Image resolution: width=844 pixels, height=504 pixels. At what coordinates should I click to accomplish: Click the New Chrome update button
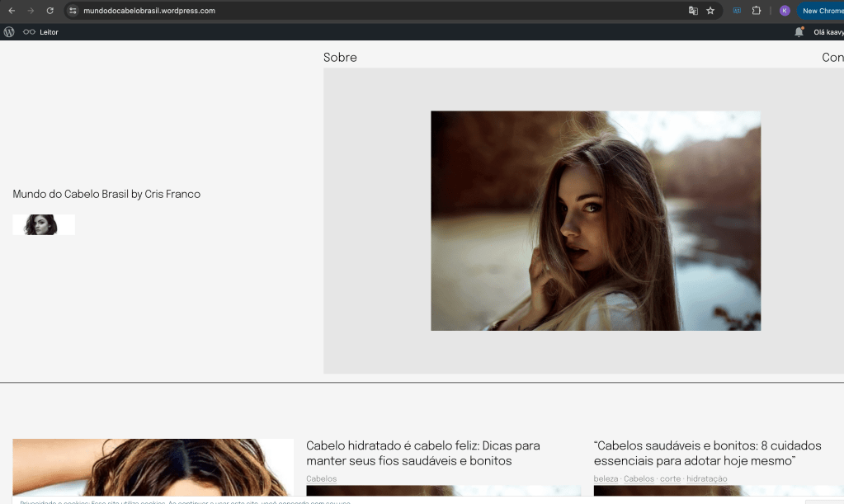tap(822, 11)
